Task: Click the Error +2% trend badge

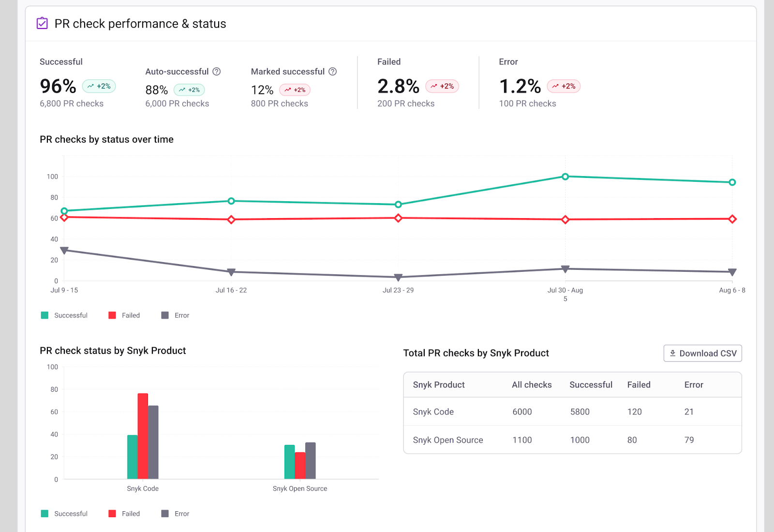Action: [x=564, y=86]
